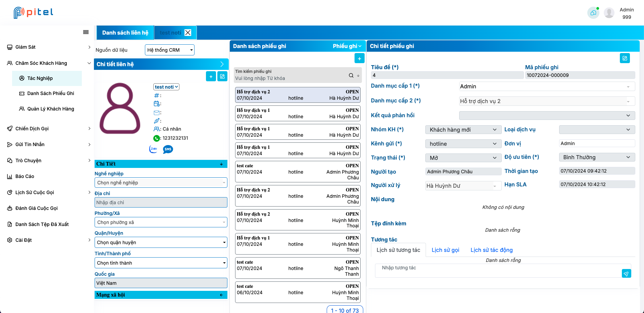Open the Trạng thái dropdown
The height and width of the screenshot is (313, 644).
point(464,158)
